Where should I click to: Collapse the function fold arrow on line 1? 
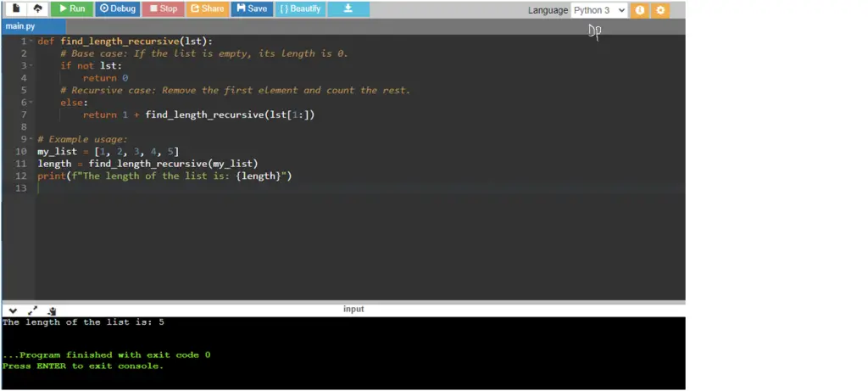(31, 42)
